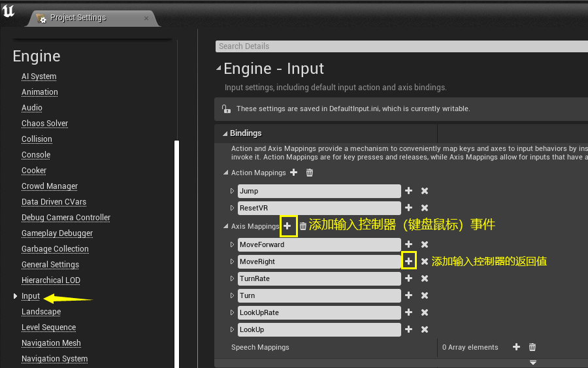Open Navigation Mesh settings
Screen dimensions: 588x368
point(51,343)
